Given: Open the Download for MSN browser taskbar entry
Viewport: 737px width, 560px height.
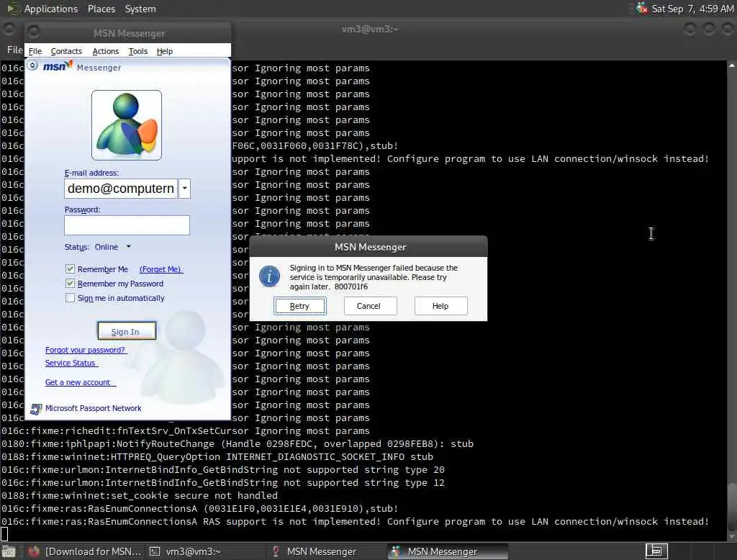Looking at the screenshot, I should 84,551.
